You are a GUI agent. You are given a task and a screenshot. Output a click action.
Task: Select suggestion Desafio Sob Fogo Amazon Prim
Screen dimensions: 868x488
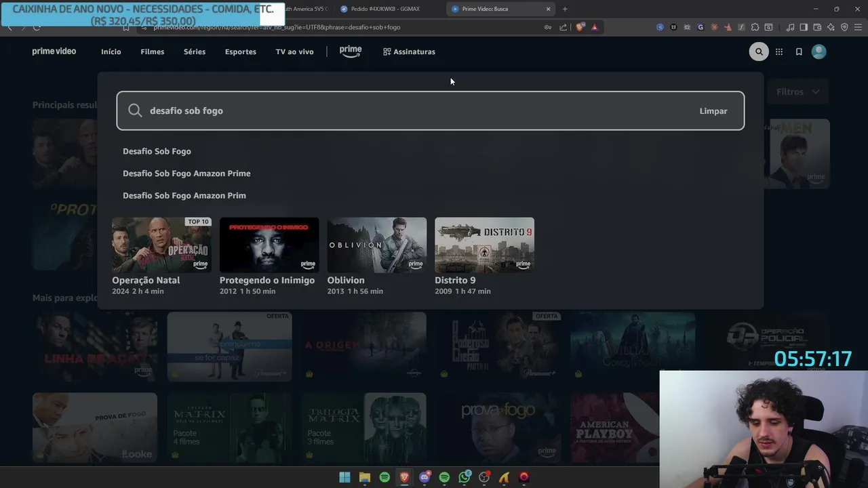[184, 195]
